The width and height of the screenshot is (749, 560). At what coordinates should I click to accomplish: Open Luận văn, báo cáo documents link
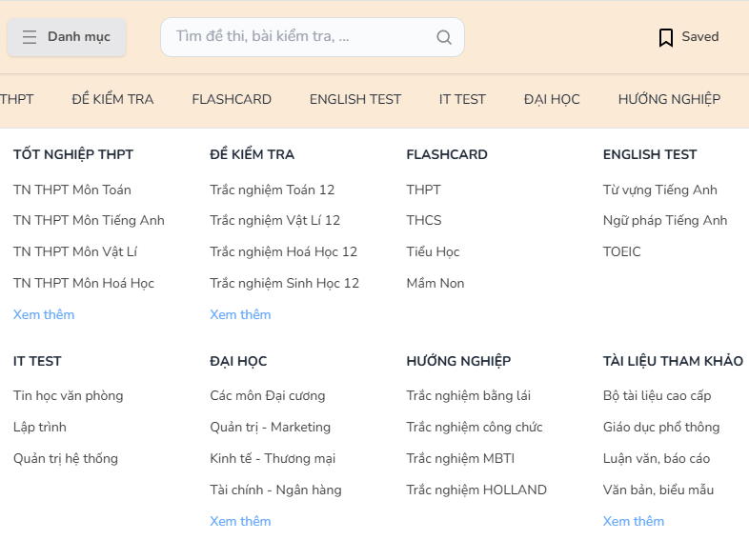[657, 458]
